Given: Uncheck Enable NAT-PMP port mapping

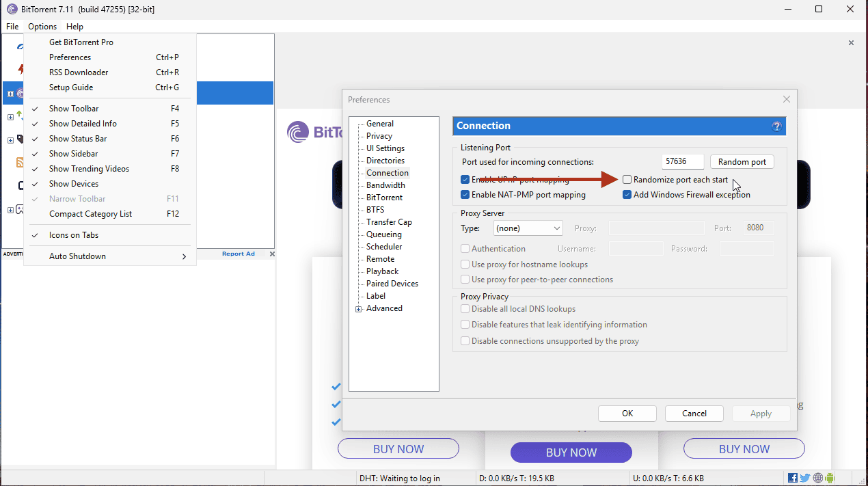Looking at the screenshot, I should [x=465, y=195].
